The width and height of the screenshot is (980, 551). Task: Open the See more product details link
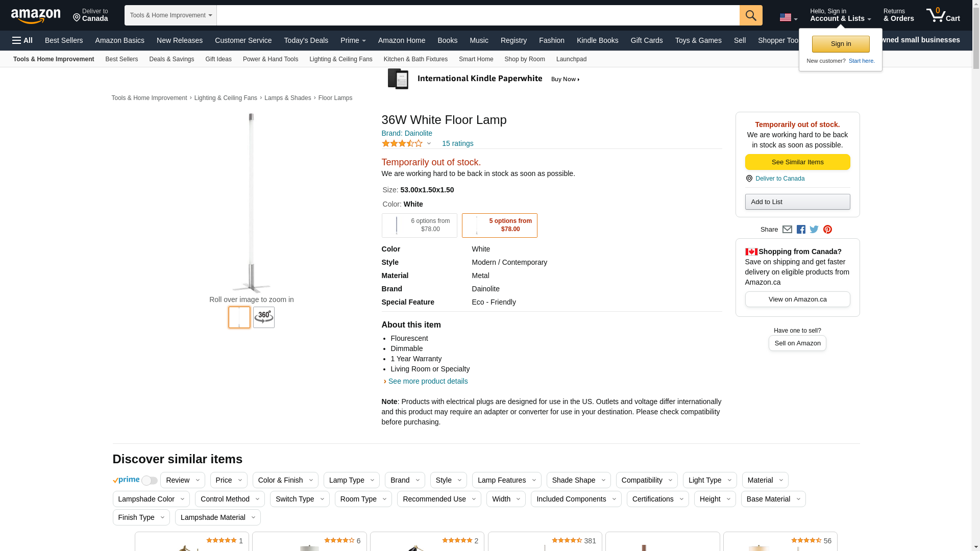428,381
